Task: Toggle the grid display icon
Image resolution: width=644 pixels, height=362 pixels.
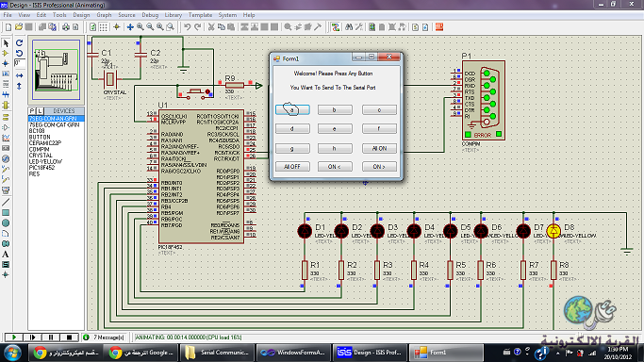Action: pos(104,27)
